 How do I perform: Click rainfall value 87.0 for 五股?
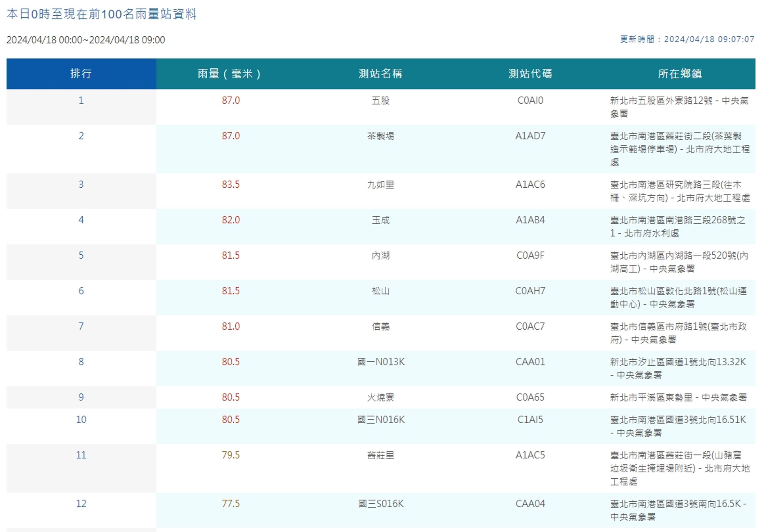click(231, 100)
